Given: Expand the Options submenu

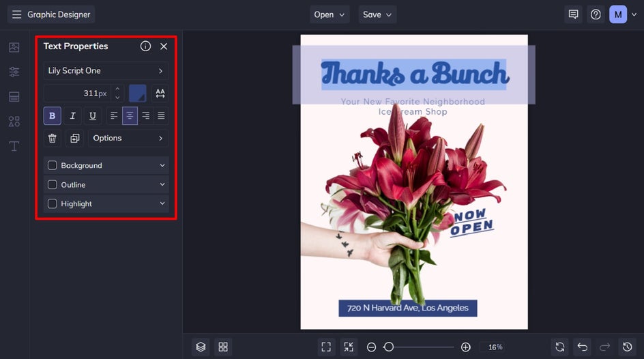Looking at the screenshot, I should point(128,139).
